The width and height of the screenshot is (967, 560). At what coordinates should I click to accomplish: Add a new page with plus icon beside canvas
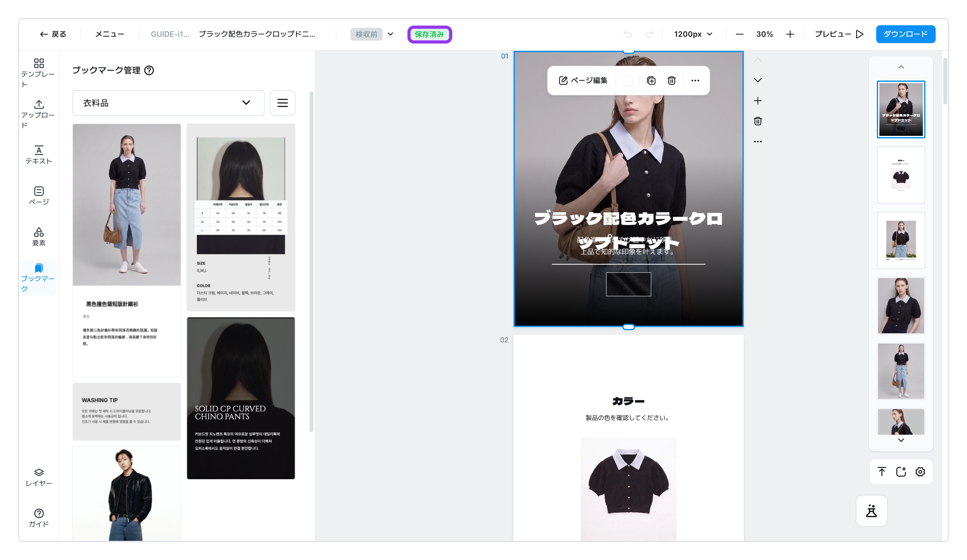758,101
